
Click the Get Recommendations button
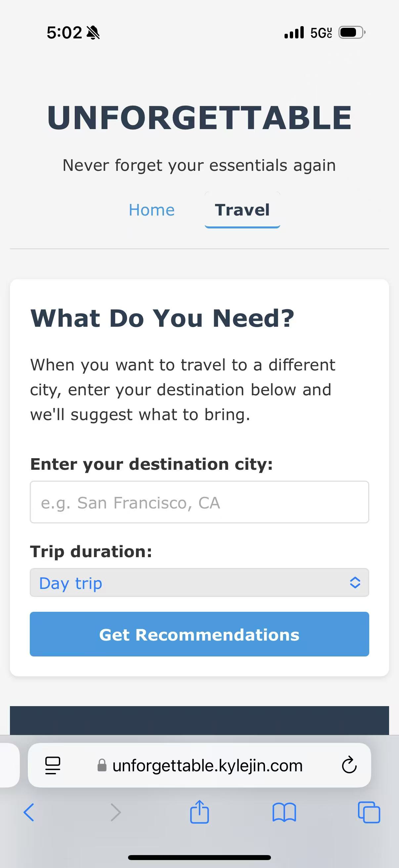[199, 634]
